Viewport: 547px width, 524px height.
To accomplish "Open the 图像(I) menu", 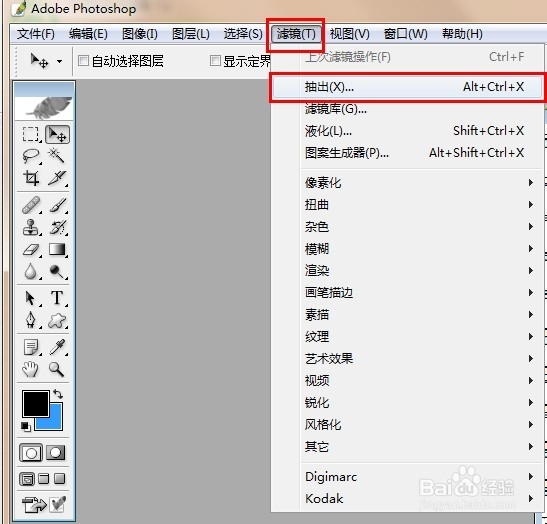I will coord(140,34).
